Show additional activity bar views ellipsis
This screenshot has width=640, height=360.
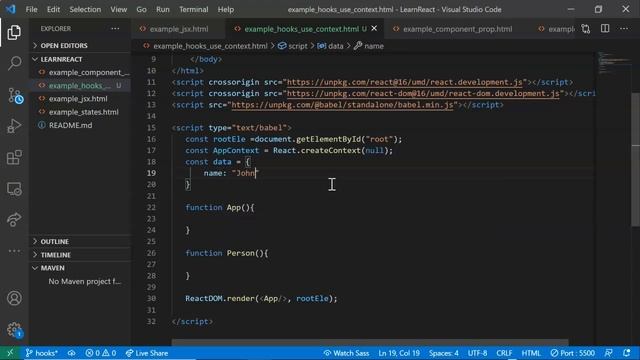point(14,251)
